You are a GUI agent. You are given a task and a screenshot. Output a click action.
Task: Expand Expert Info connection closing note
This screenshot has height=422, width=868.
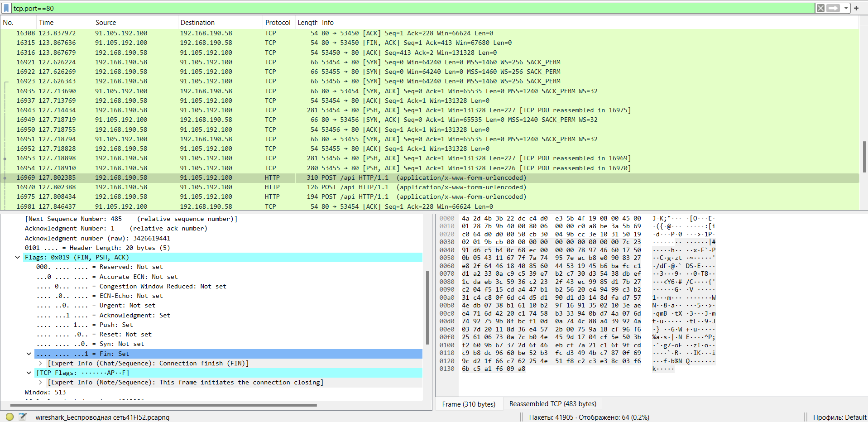point(40,383)
